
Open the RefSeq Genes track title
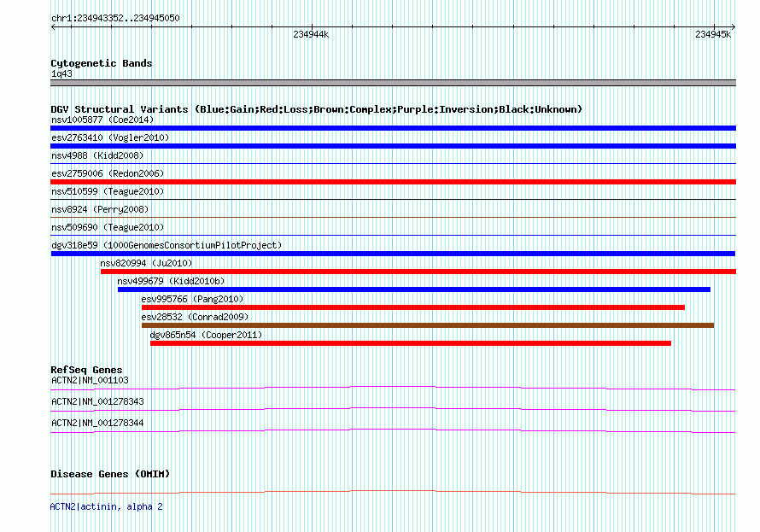click(x=86, y=370)
